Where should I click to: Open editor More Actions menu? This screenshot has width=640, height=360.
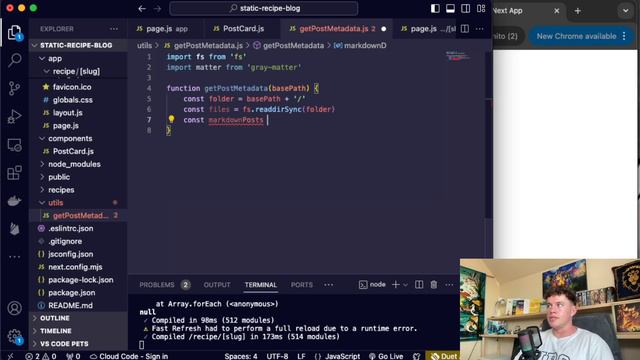(x=480, y=29)
